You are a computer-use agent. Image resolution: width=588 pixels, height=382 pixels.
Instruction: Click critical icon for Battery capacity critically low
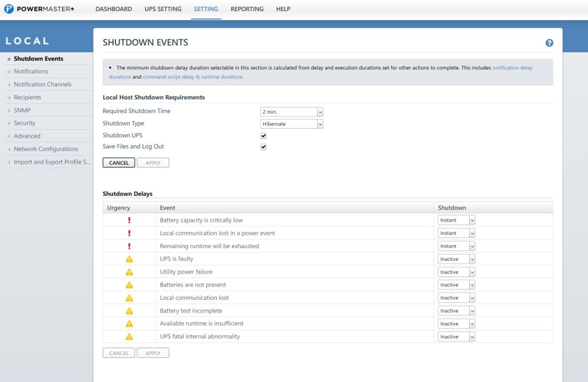tap(129, 220)
